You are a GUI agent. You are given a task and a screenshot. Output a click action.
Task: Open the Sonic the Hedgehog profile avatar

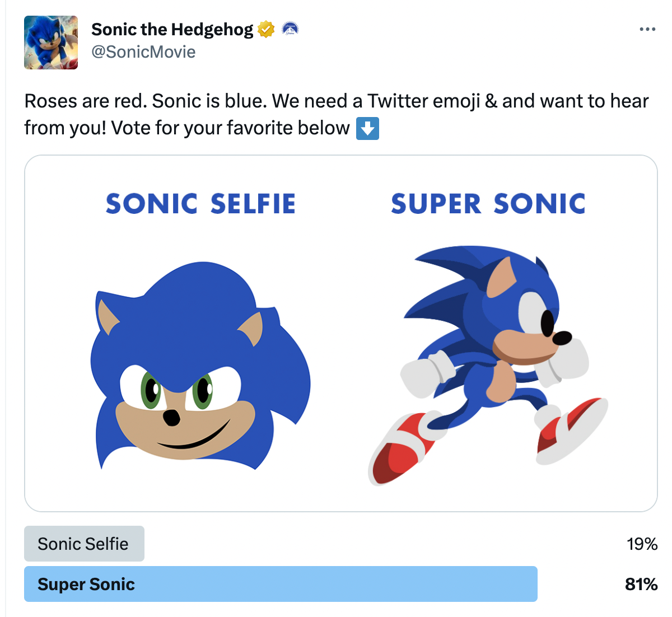click(51, 43)
